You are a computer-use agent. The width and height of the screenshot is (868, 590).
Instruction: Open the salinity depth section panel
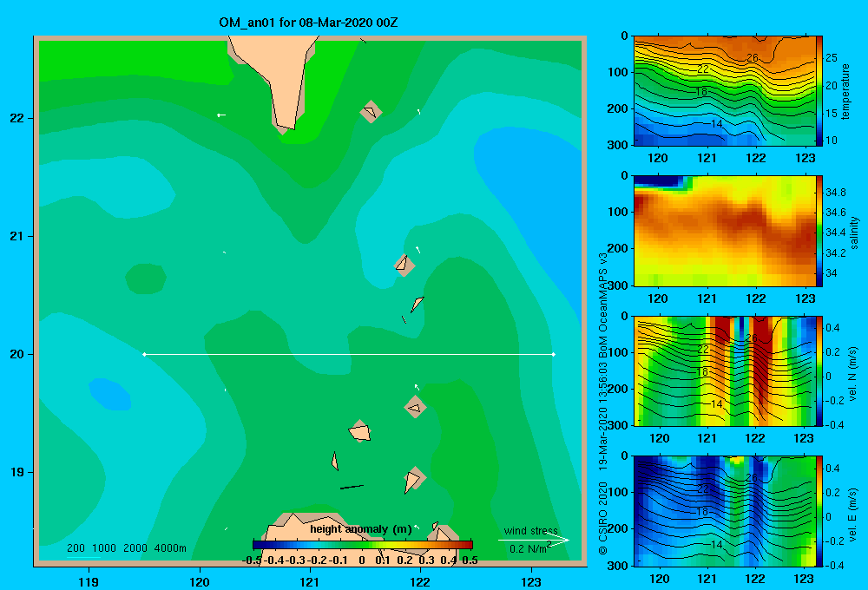click(725, 231)
